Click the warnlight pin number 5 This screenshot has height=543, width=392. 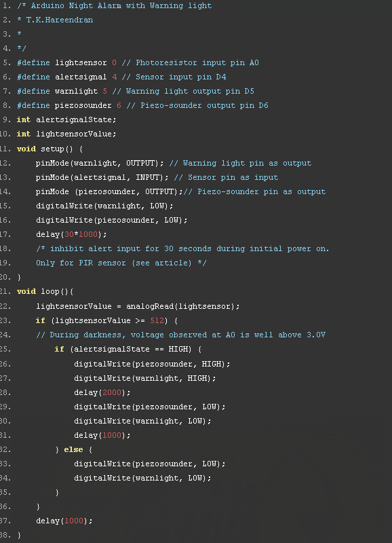(105, 91)
